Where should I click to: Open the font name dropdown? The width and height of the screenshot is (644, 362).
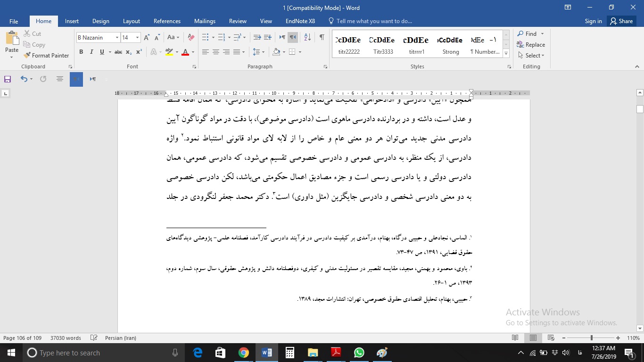pos(117,37)
